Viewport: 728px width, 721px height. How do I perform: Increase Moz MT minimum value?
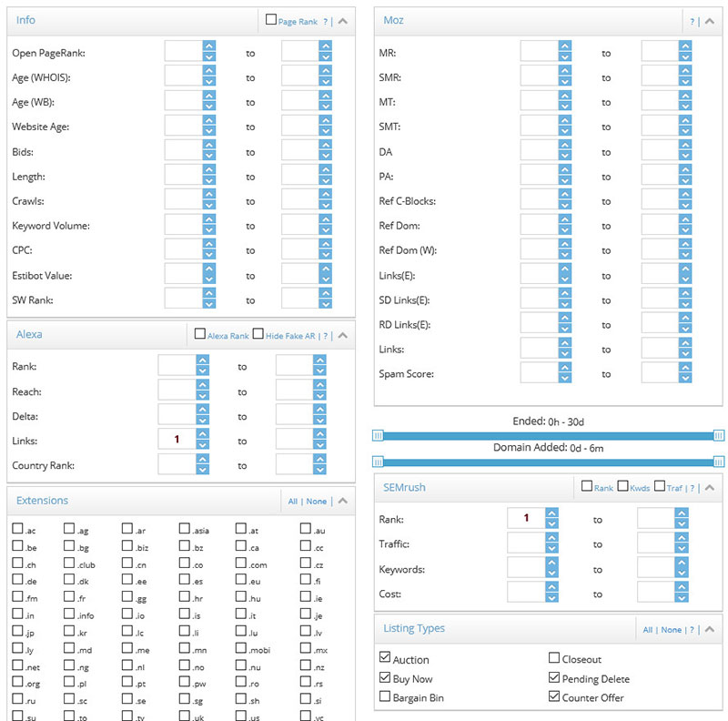(x=565, y=95)
